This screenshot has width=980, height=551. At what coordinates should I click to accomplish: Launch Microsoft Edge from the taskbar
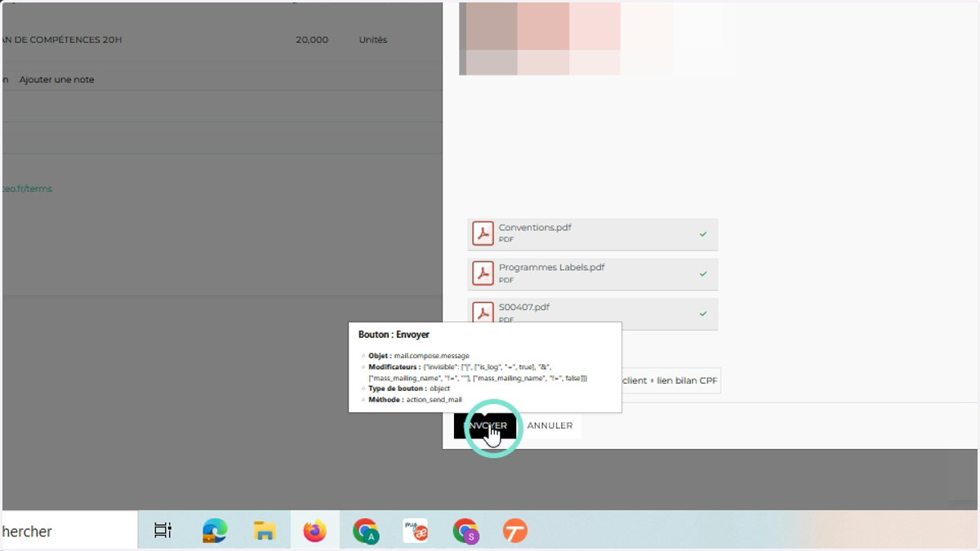point(215,531)
